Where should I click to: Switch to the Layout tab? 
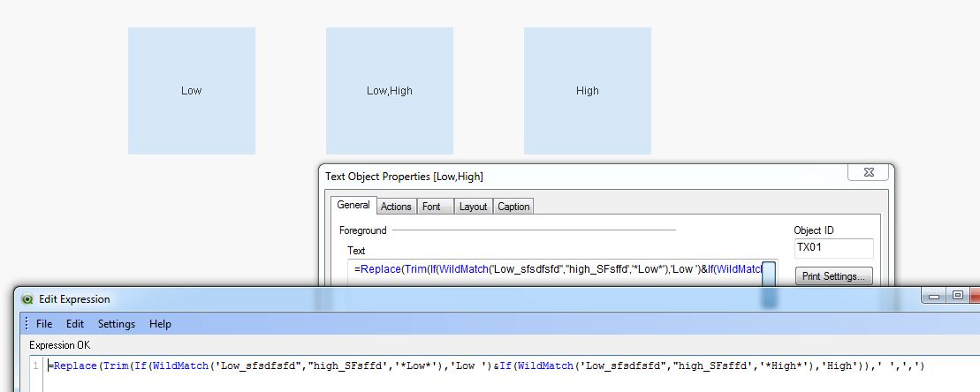(473, 207)
